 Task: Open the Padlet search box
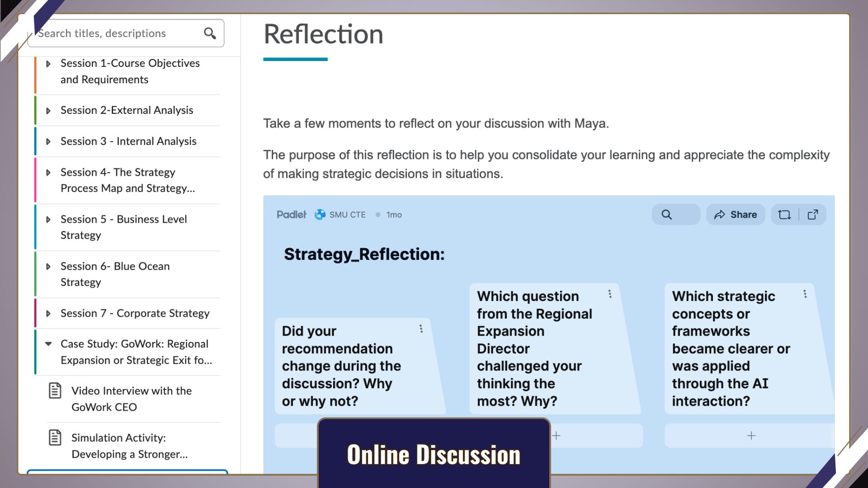(676, 215)
